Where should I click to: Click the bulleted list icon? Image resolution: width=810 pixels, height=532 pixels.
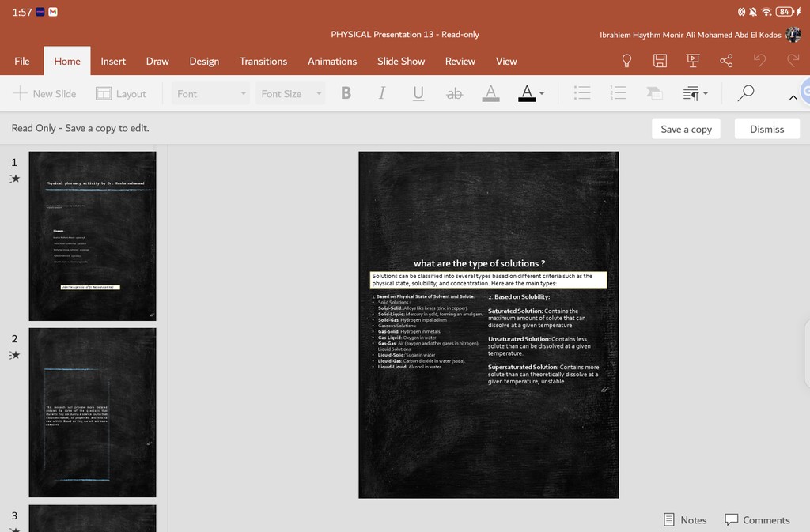coord(582,93)
